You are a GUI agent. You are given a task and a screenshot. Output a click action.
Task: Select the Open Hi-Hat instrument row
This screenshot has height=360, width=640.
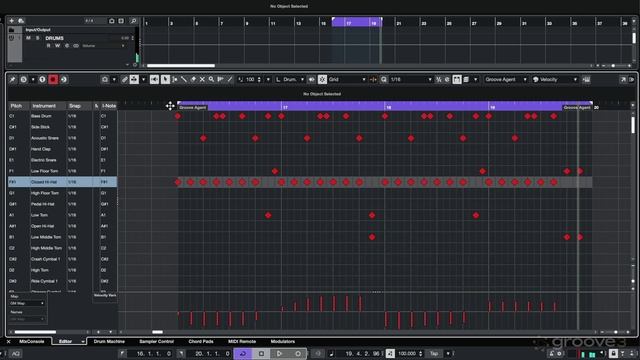coord(62,226)
